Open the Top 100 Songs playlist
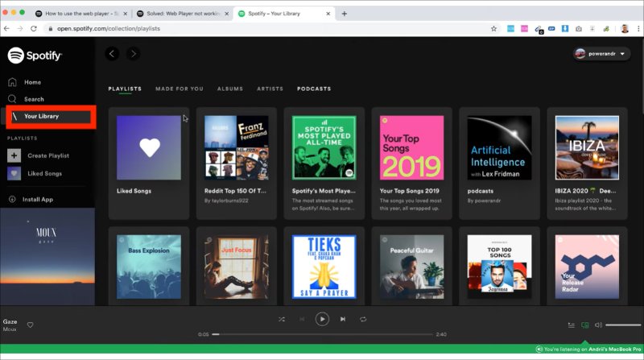The width and height of the screenshot is (644, 360). point(499,267)
